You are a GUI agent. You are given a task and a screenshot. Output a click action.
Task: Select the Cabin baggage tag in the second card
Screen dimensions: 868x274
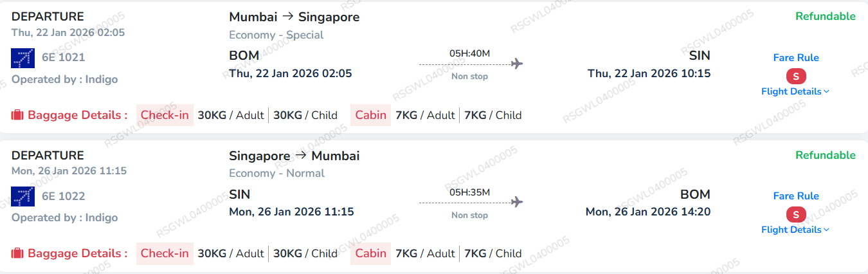click(371, 253)
